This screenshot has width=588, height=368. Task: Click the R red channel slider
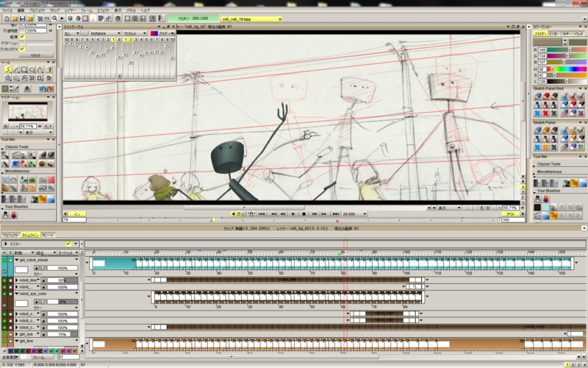567,49
